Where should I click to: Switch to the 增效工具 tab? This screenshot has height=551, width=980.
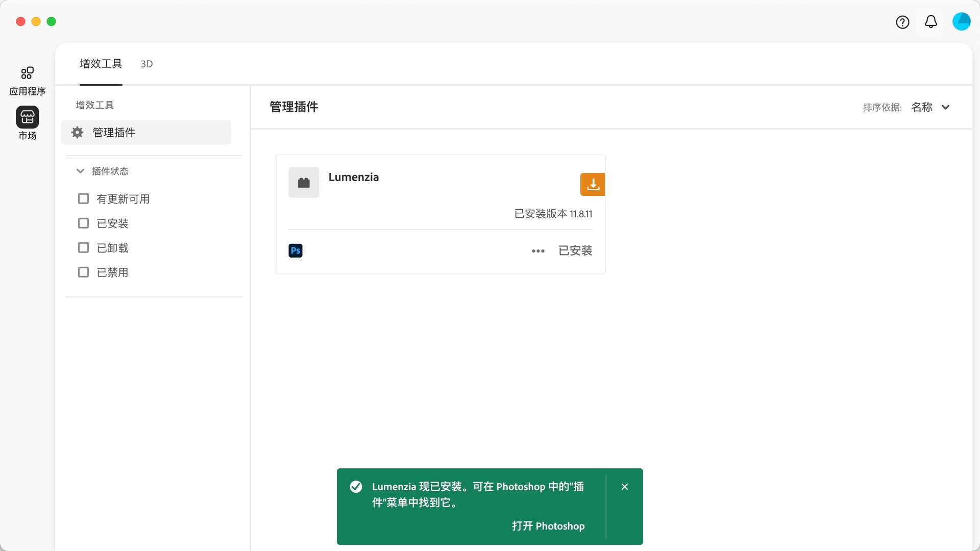click(x=101, y=64)
